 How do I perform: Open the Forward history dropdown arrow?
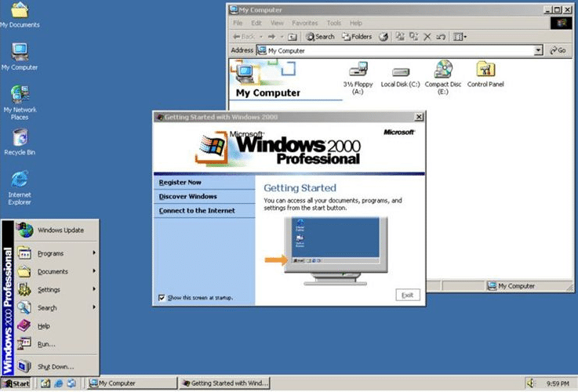pyautogui.click(x=282, y=37)
